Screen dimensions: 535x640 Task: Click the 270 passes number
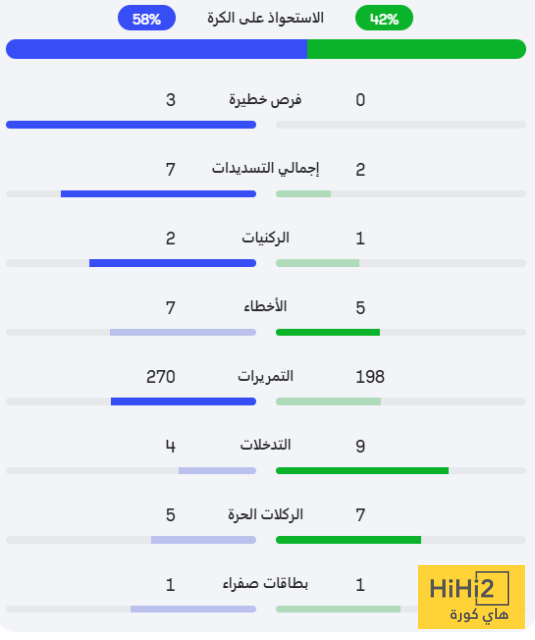click(161, 377)
